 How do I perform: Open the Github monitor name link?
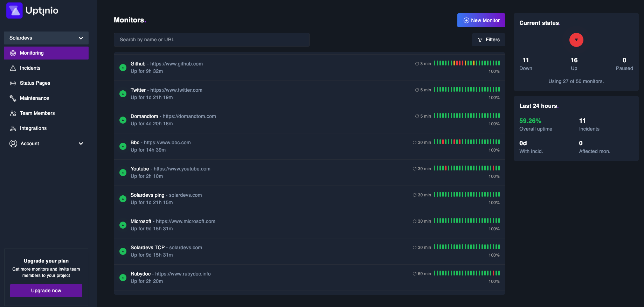[138, 64]
